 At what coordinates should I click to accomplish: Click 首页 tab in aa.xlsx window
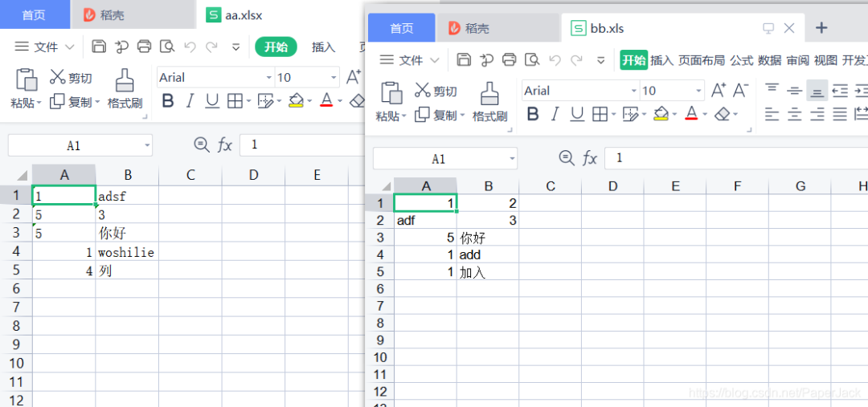click(x=35, y=15)
